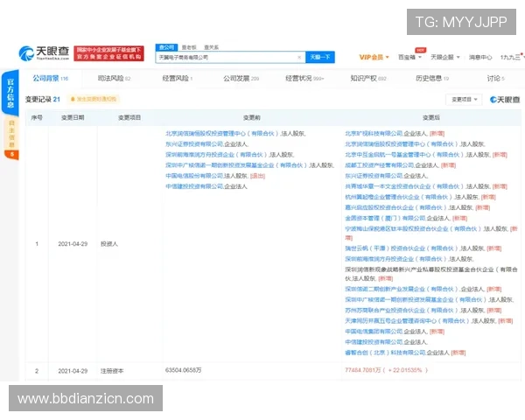The height and width of the screenshot is (420, 525).
Task: Click the 变更项目 column header
Action: pos(129,117)
